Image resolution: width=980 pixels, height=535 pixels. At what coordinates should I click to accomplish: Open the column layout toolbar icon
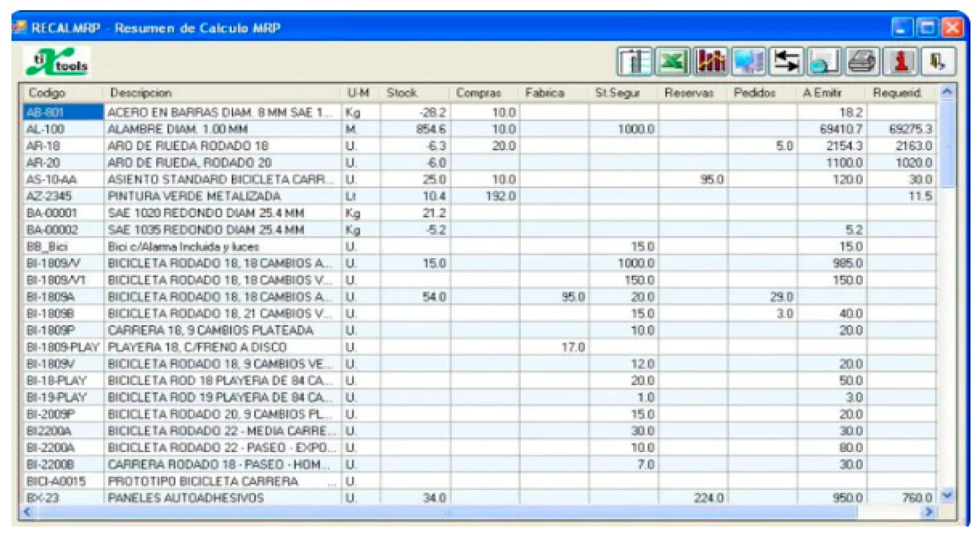point(634,61)
